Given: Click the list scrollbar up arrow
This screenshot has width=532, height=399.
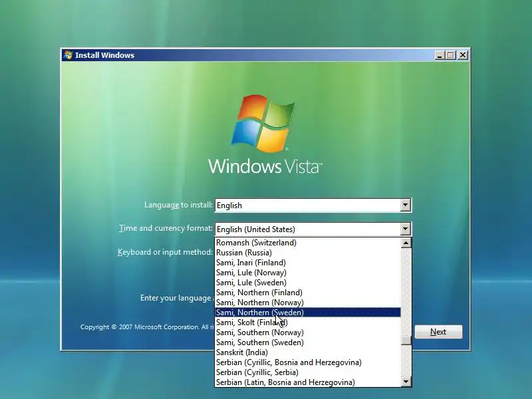Looking at the screenshot, I should pos(406,243).
